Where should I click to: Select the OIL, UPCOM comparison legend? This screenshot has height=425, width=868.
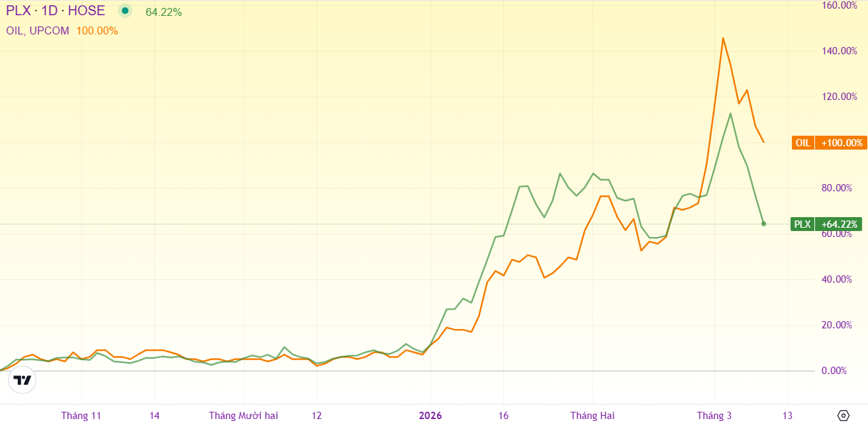[x=38, y=30]
